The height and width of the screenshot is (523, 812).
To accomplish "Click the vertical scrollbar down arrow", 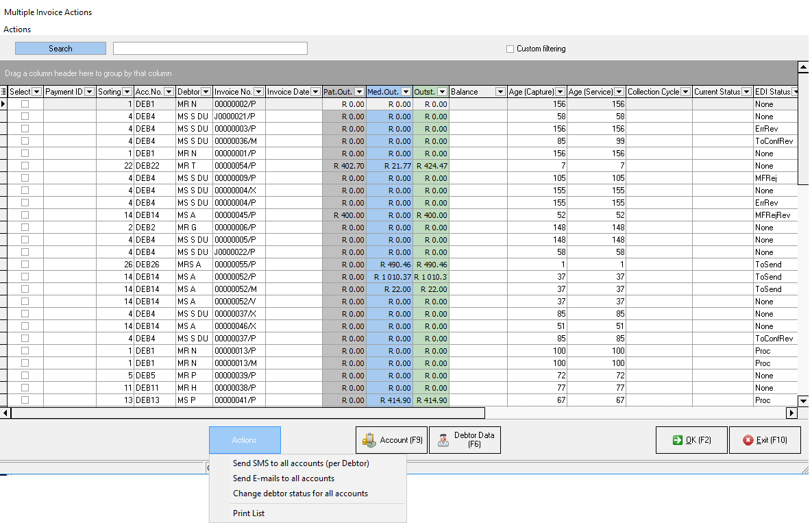I will (803, 400).
